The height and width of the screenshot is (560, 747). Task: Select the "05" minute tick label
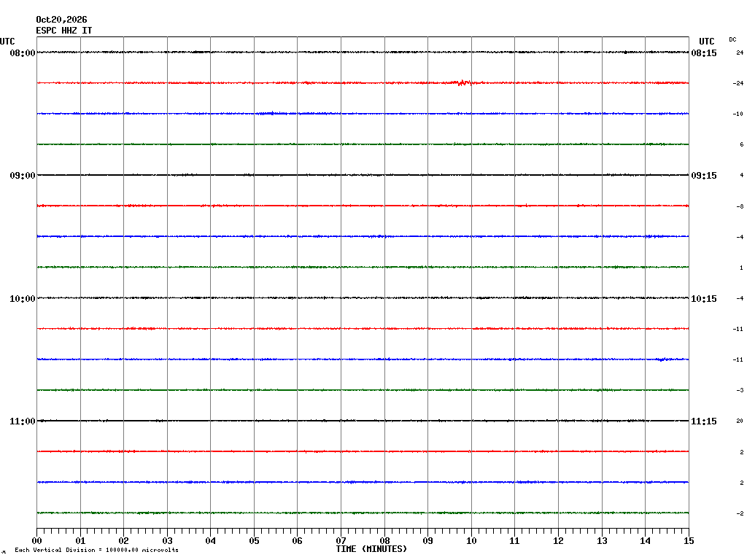pos(254,541)
